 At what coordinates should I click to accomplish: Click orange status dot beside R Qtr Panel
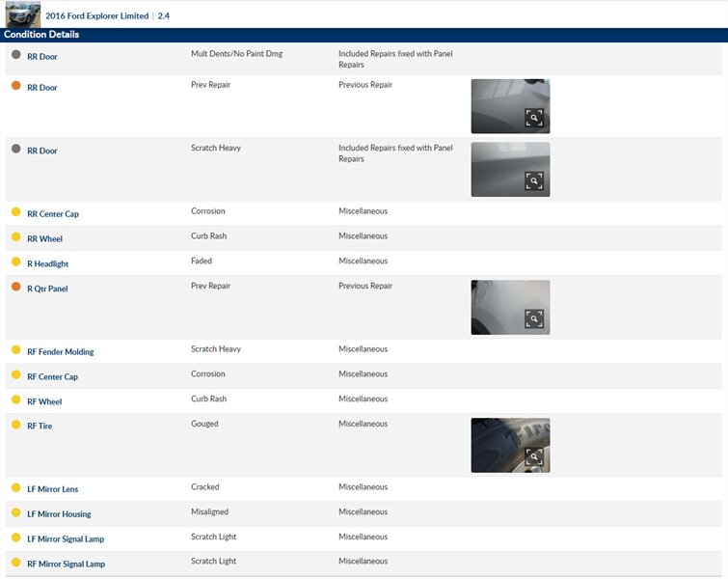(15, 287)
